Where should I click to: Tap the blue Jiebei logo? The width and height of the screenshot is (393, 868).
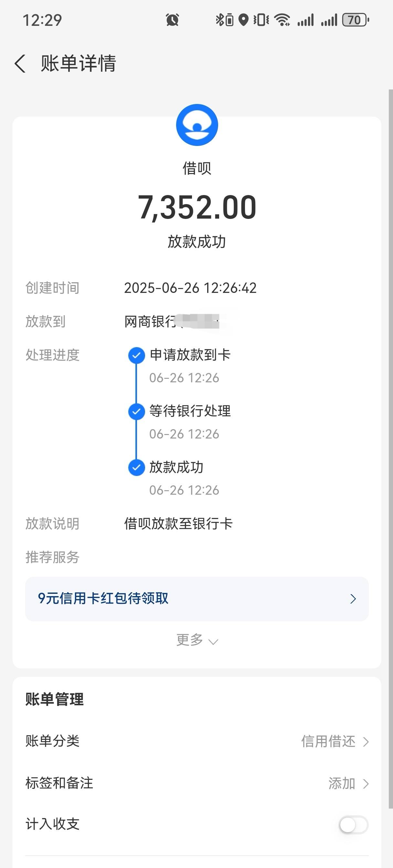pyautogui.click(x=197, y=125)
